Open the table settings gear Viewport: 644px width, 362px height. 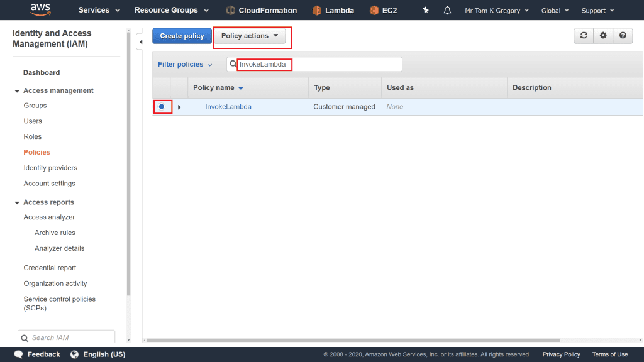click(x=603, y=36)
